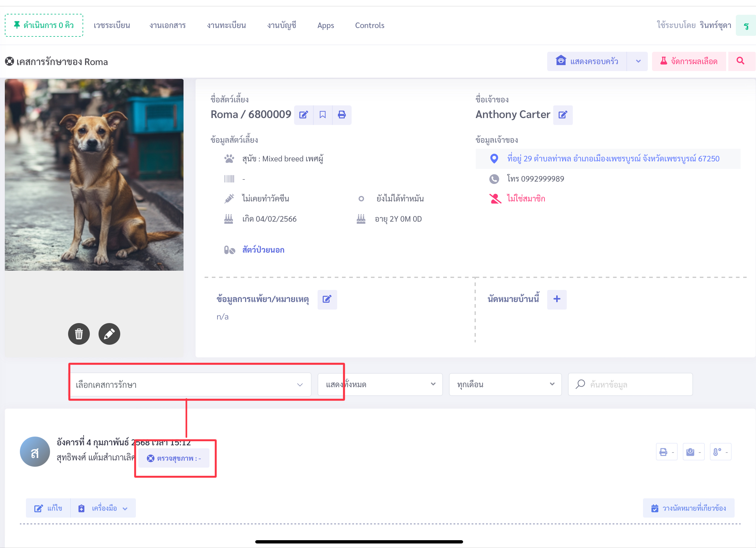Add a new appointment with the plus icon
The image size is (756, 548).
tap(557, 299)
